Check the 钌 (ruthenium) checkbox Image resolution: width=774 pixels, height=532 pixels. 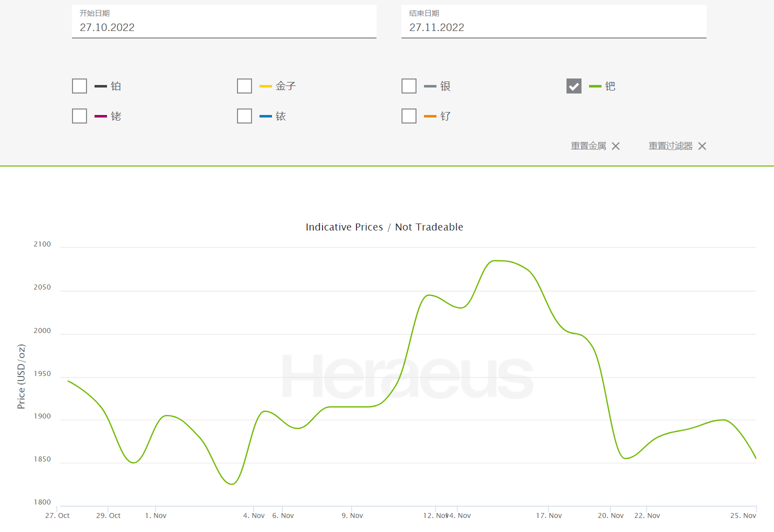coord(409,116)
